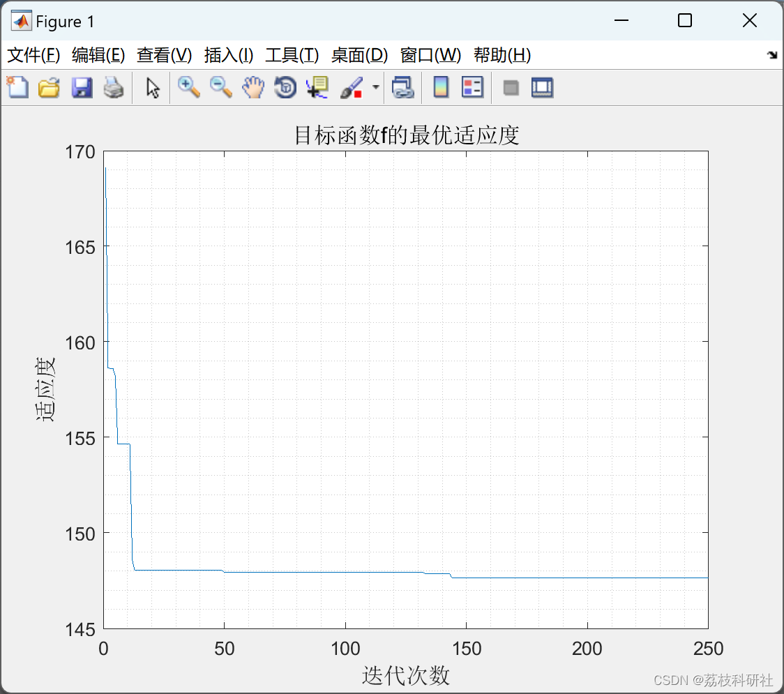Image resolution: width=784 pixels, height=694 pixels.
Task: Select the Rotate 3D tool
Action: click(285, 87)
